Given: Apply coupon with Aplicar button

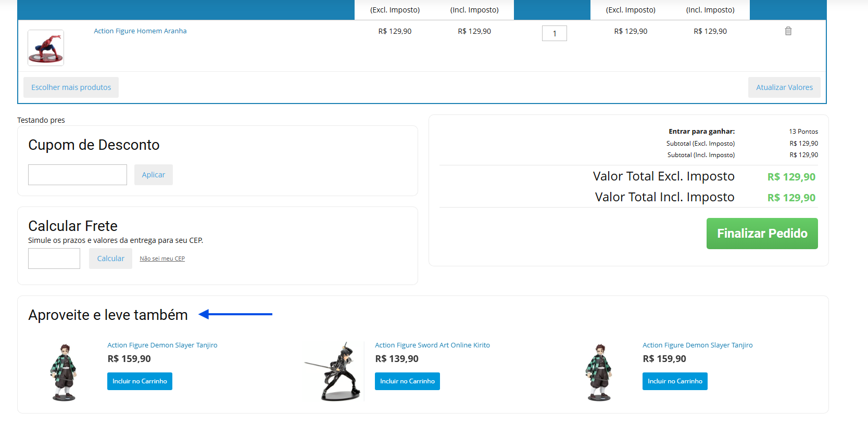Looking at the screenshot, I should (x=153, y=175).
